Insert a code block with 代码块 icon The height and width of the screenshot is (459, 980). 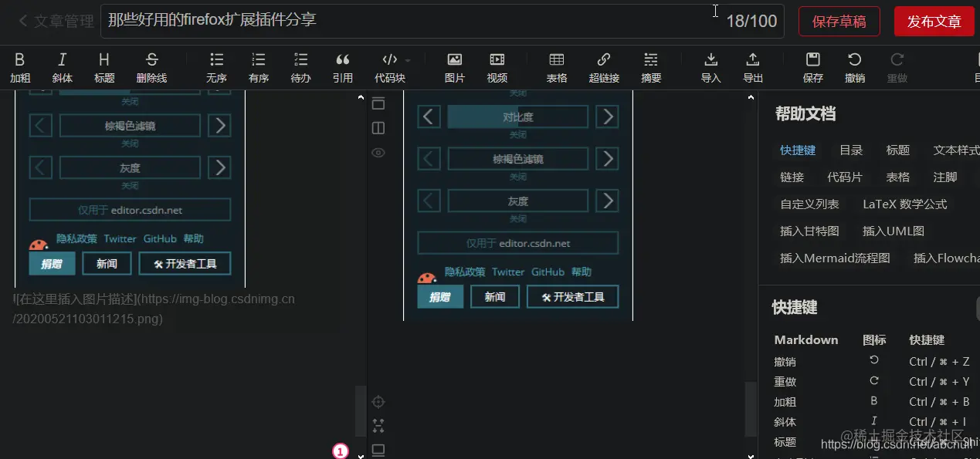pyautogui.click(x=390, y=67)
